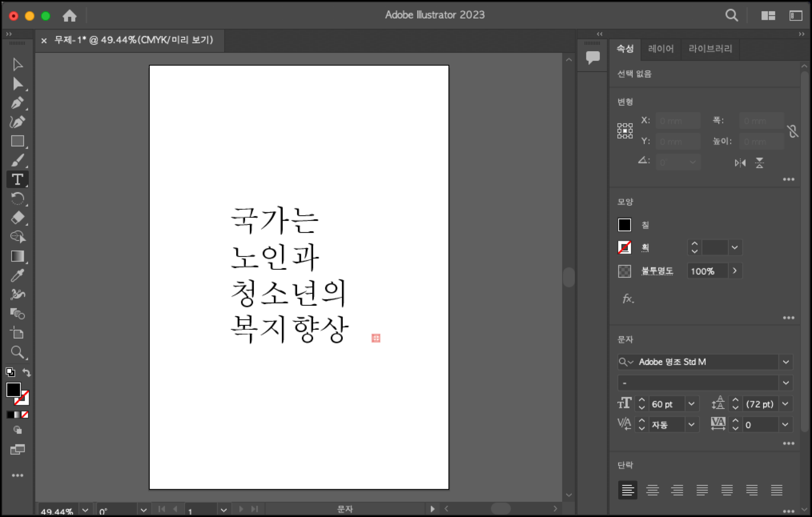Screen dimensions: 812x517
Task: Open the 60 pt font size dropdown
Action: 692,404
